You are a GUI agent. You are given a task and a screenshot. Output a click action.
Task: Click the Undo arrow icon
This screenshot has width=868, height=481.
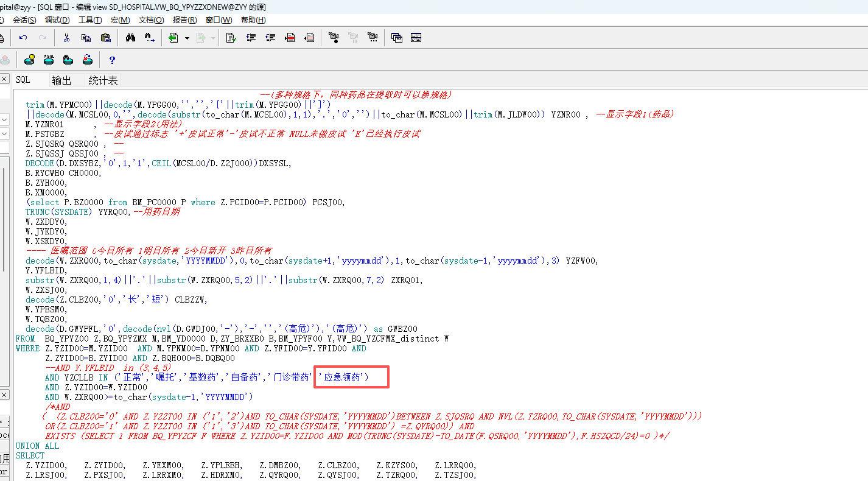[x=23, y=38]
